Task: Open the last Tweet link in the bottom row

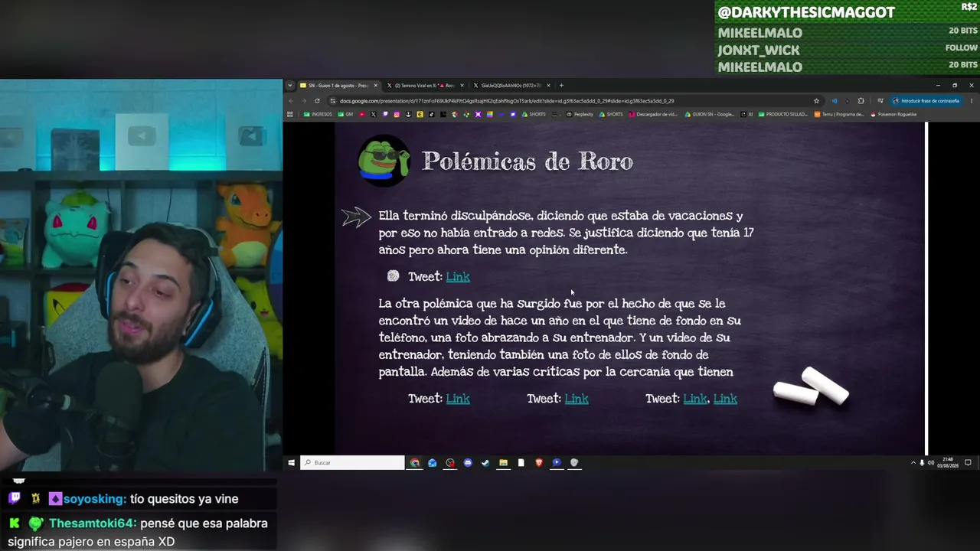Action: tap(725, 399)
